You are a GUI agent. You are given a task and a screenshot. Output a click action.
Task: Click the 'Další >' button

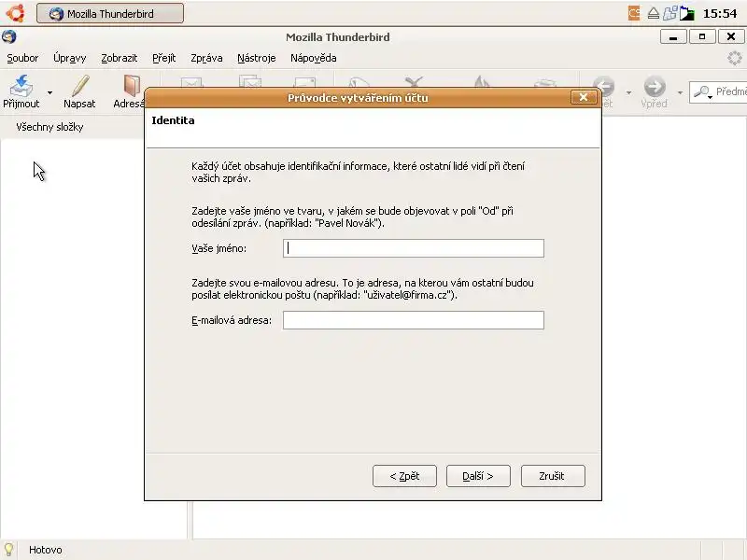click(x=478, y=476)
